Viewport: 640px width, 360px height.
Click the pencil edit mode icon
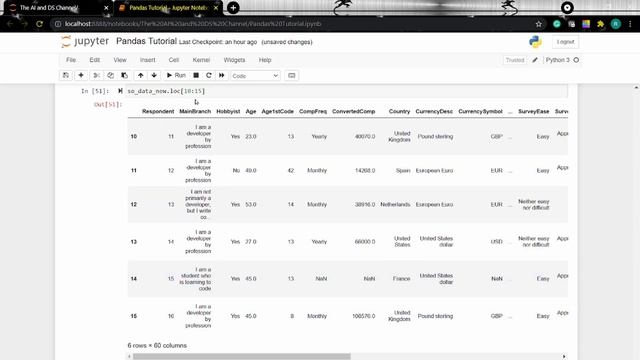click(x=535, y=60)
